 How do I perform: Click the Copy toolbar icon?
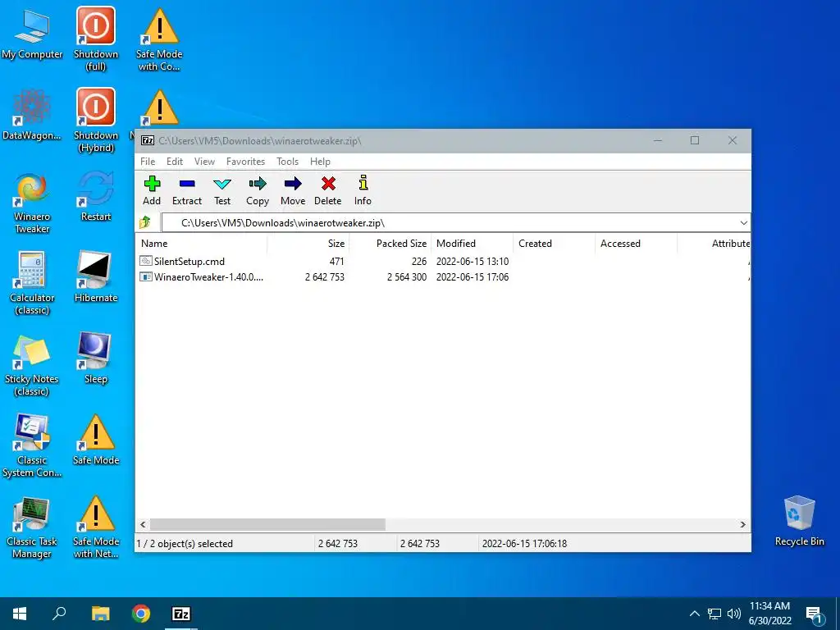[258, 190]
